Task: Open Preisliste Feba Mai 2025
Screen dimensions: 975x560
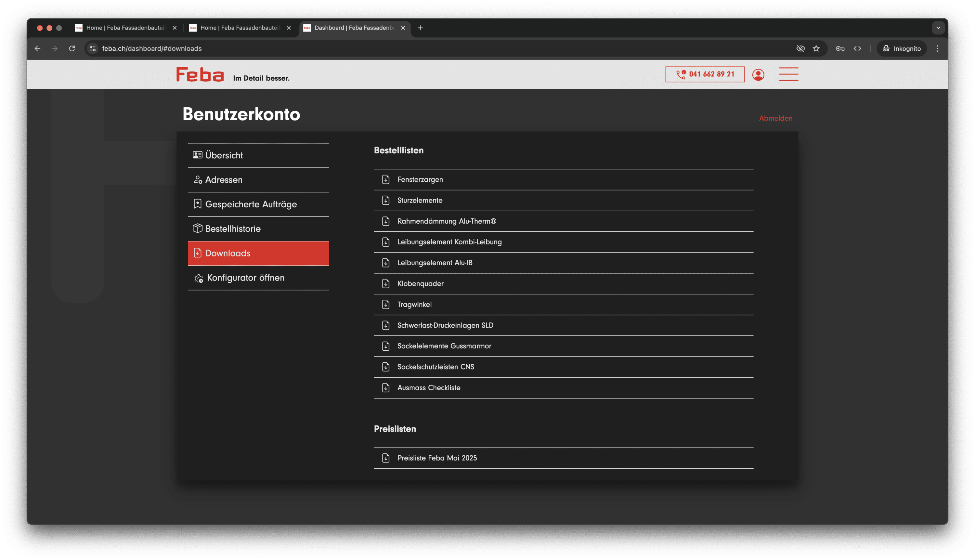Action: tap(564, 458)
